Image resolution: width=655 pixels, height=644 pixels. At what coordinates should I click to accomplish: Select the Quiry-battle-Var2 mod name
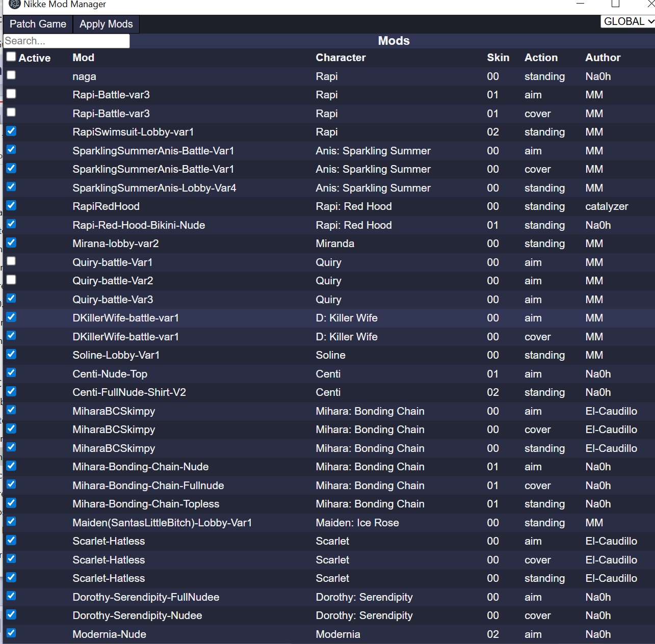(x=113, y=281)
